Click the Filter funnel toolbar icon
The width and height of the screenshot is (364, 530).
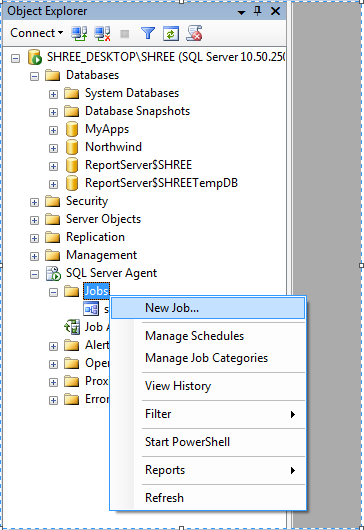point(148,33)
